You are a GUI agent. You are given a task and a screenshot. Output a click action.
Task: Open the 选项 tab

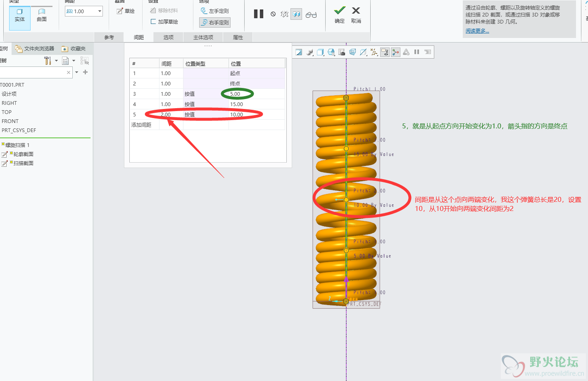click(169, 37)
